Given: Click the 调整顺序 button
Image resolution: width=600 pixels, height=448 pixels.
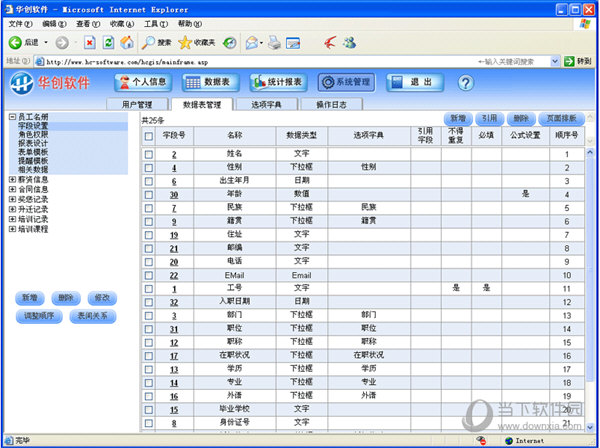Looking at the screenshot, I should pyautogui.click(x=39, y=316).
